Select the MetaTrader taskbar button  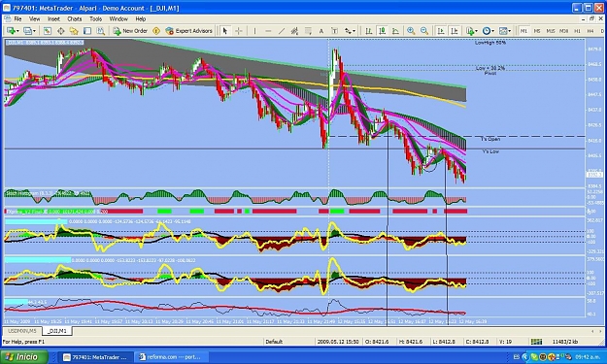tap(95, 357)
